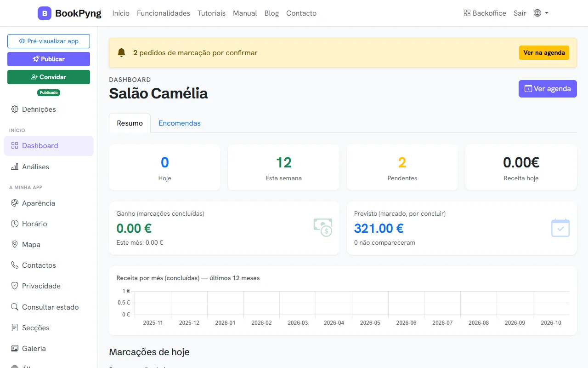This screenshot has height=368, width=588.
Task: Switch to the Resumo tab
Action: (130, 123)
